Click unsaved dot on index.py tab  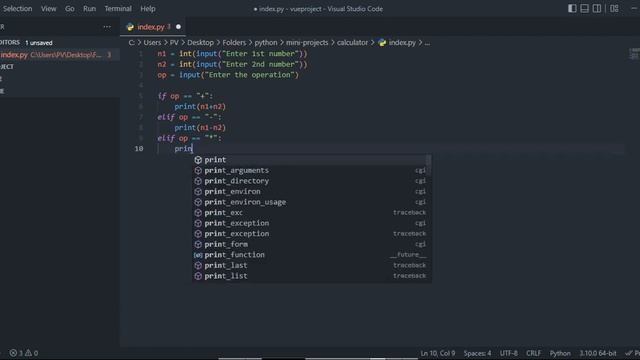(178, 27)
